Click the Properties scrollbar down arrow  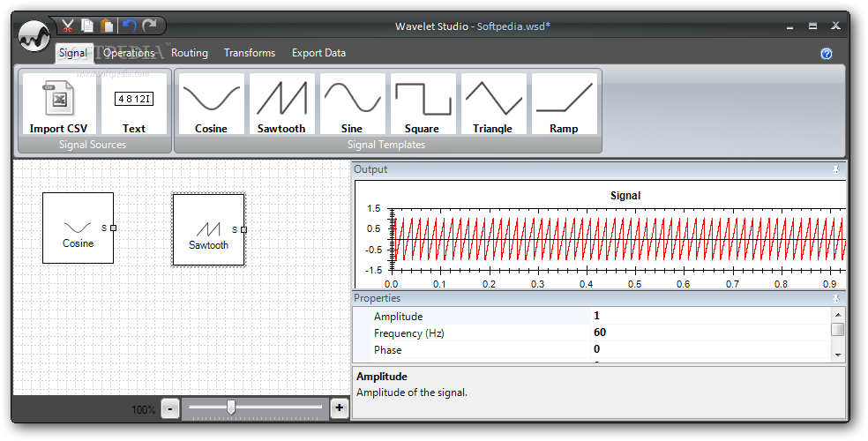point(838,355)
